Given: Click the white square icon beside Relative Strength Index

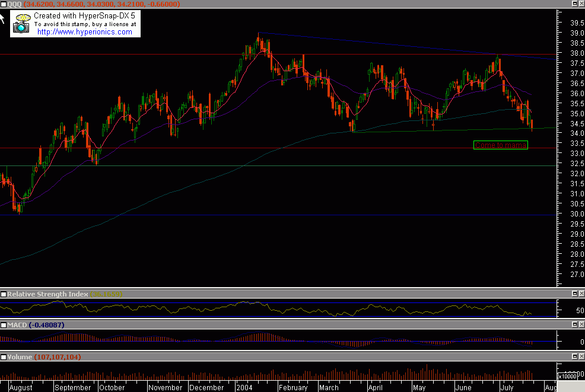Looking at the screenshot, I should pos(4,294).
